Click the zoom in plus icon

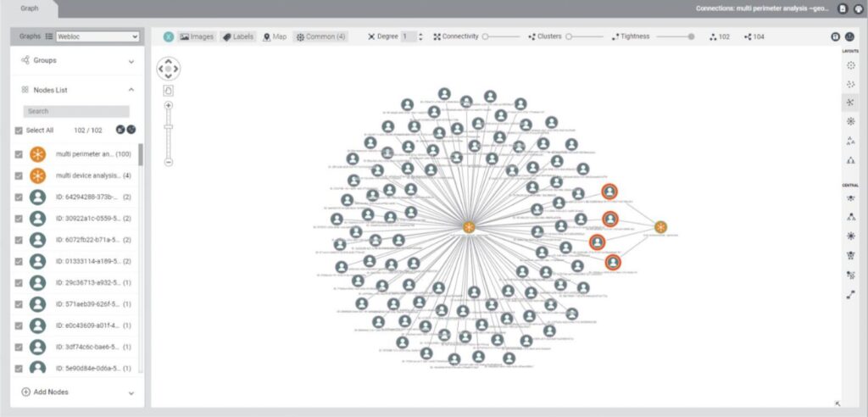coord(169,106)
